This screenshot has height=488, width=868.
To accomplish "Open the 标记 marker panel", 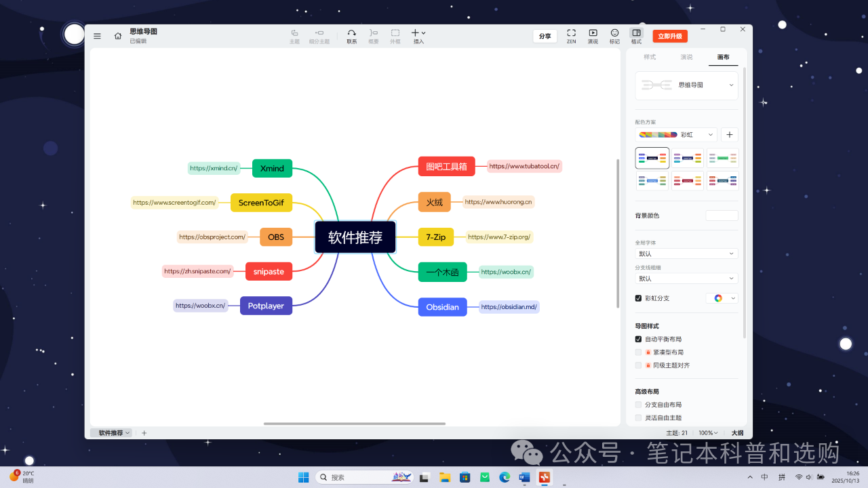I will (x=614, y=36).
